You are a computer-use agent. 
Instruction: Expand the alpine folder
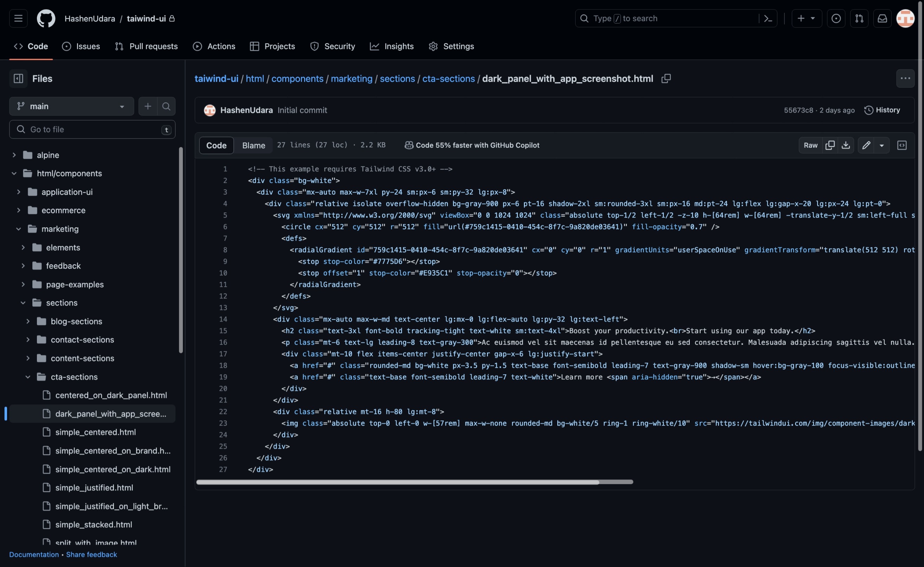14,155
